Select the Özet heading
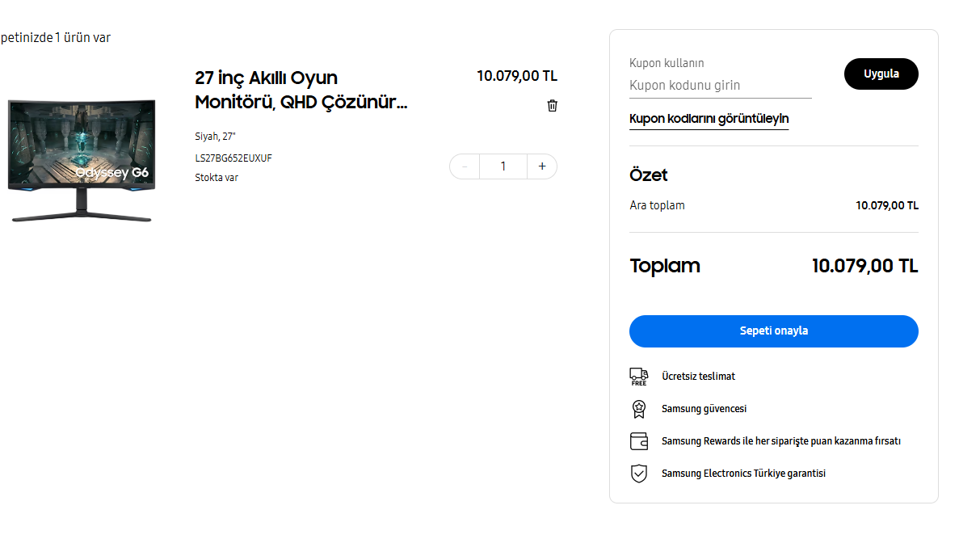This screenshot has width=980, height=556. click(649, 175)
